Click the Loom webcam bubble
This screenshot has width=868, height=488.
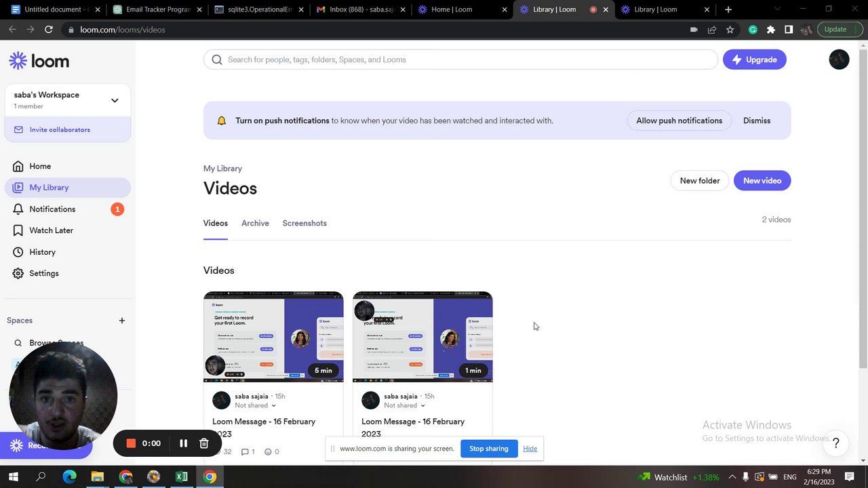[x=62, y=396]
